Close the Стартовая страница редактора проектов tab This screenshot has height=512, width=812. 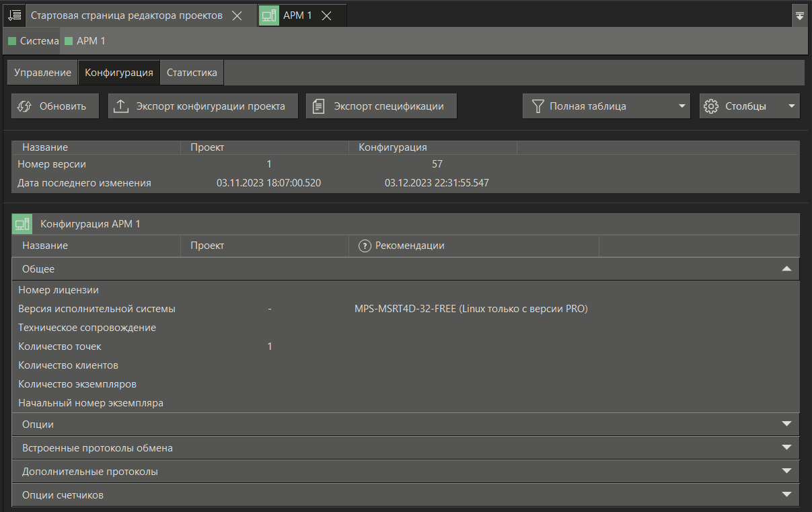click(x=237, y=15)
